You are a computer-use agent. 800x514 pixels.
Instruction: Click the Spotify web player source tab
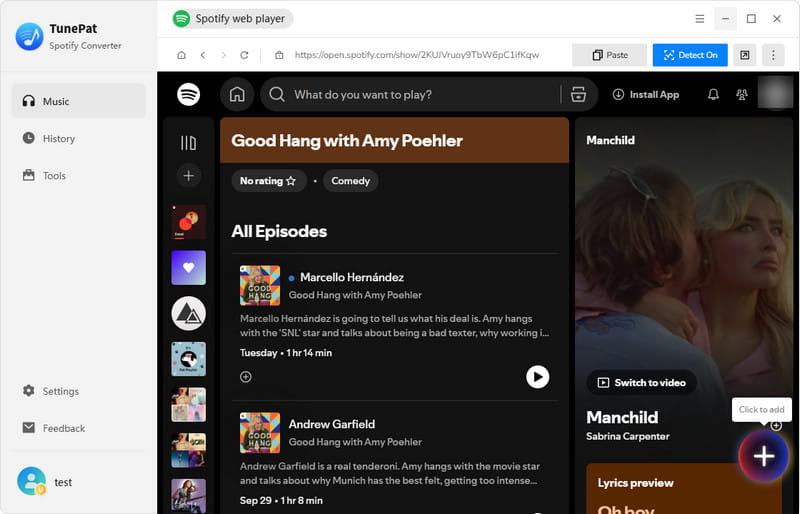click(232, 19)
